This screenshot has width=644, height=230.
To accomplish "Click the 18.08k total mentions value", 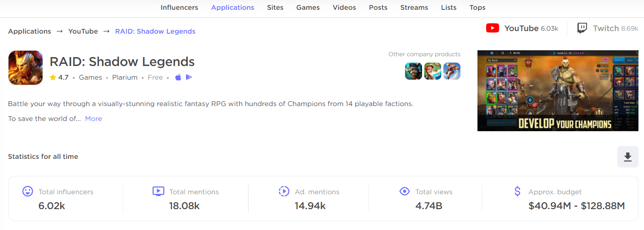I will pos(184,206).
